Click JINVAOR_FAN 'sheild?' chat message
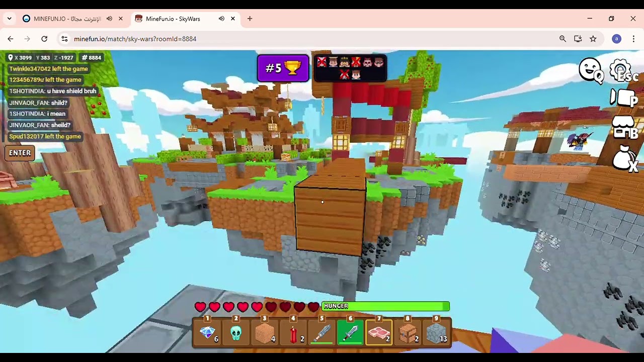 (40, 125)
